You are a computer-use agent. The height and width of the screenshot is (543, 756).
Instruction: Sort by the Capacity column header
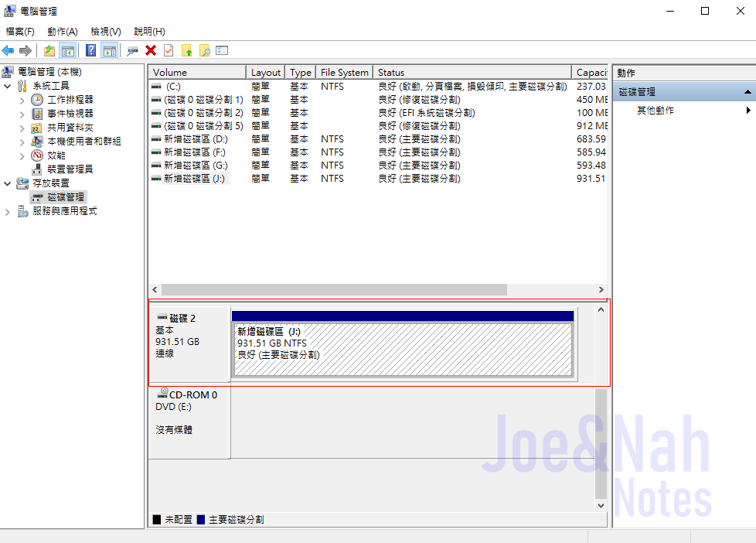[x=590, y=73]
